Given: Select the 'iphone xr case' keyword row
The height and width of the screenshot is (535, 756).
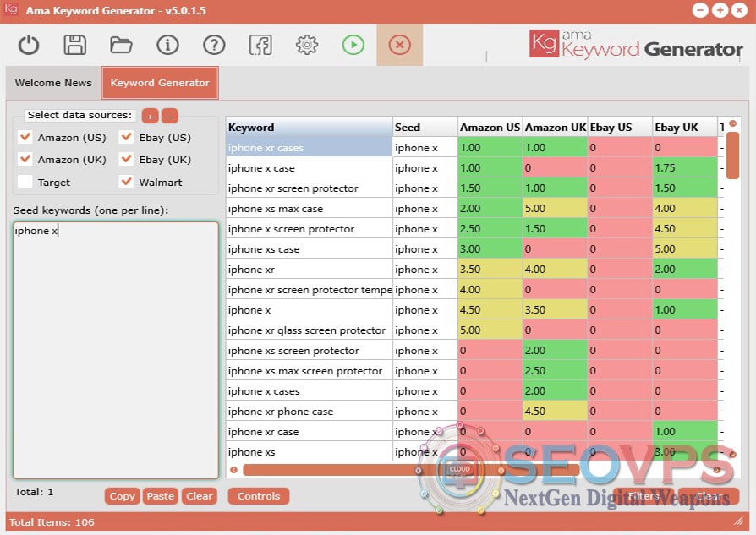Looking at the screenshot, I should pos(309,431).
